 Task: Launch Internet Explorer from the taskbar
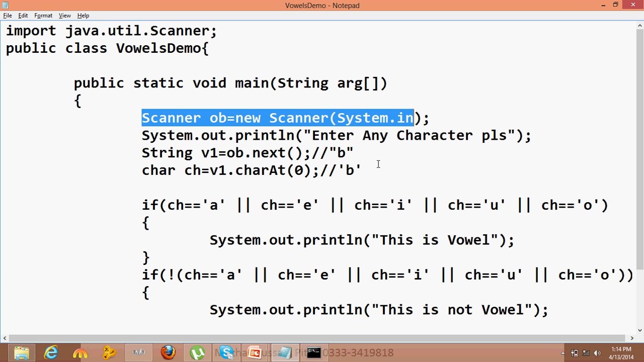(51, 353)
